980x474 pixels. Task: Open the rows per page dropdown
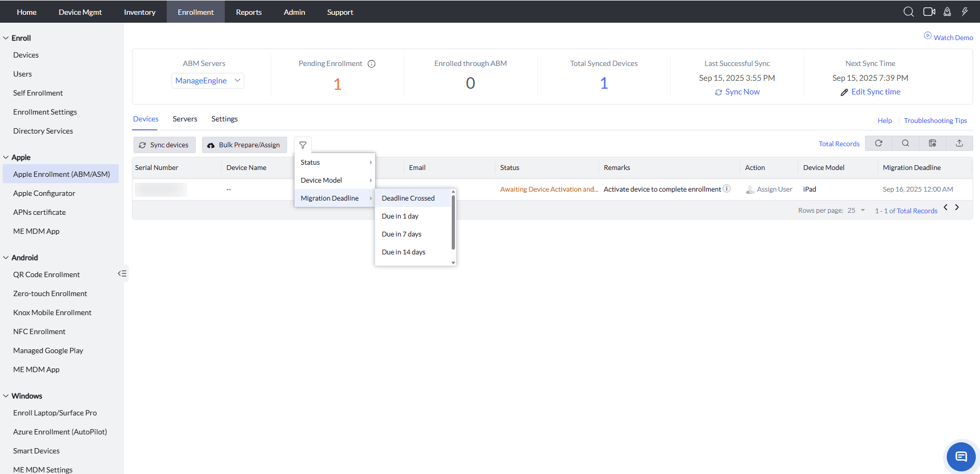tap(856, 210)
